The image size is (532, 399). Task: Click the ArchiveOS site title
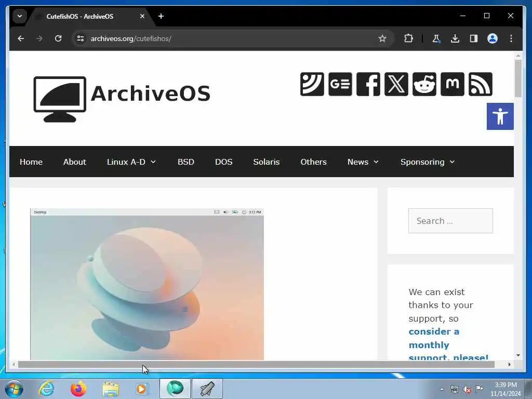tap(150, 94)
